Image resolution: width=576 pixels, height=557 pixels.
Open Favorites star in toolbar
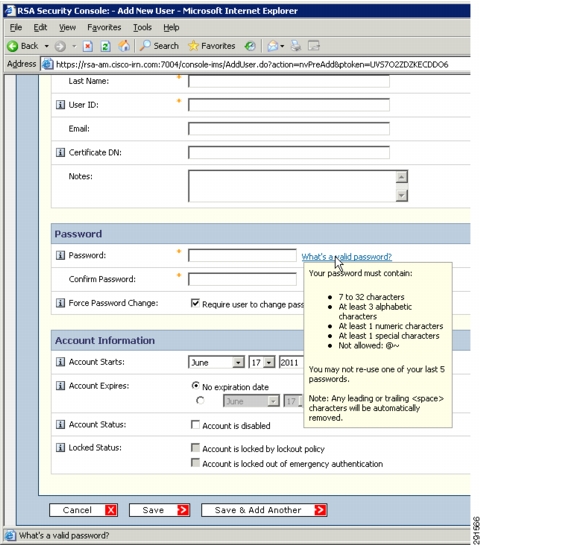(x=212, y=46)
